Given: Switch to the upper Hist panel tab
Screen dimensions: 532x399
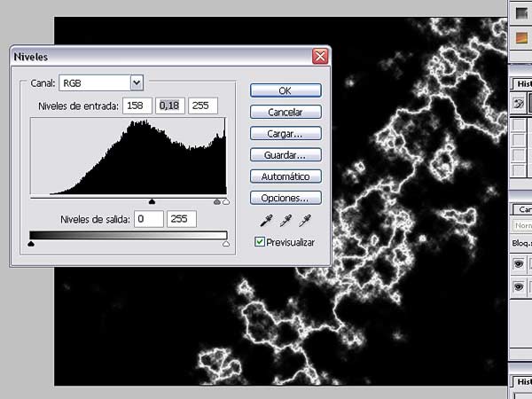Looking at the screenshot, I should (x=523, y=84).
